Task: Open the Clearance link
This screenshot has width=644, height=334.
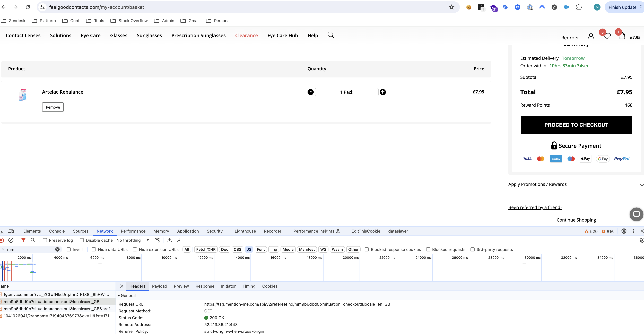Action: [246, 35]
